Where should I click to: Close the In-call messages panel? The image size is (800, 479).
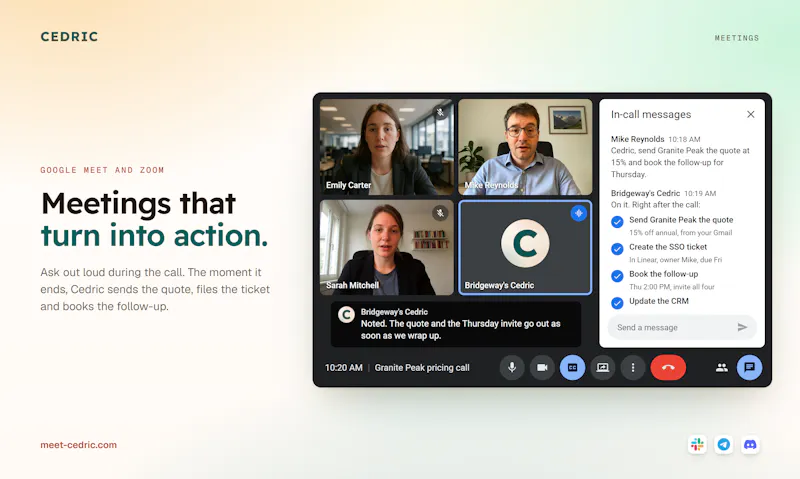751,114
